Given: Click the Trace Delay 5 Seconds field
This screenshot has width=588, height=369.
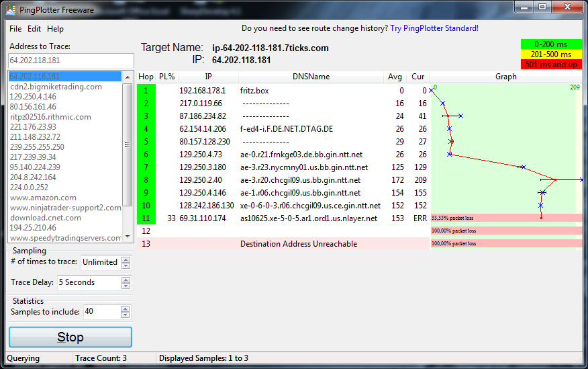Looking at the screenshot, I should click(89, 283).
